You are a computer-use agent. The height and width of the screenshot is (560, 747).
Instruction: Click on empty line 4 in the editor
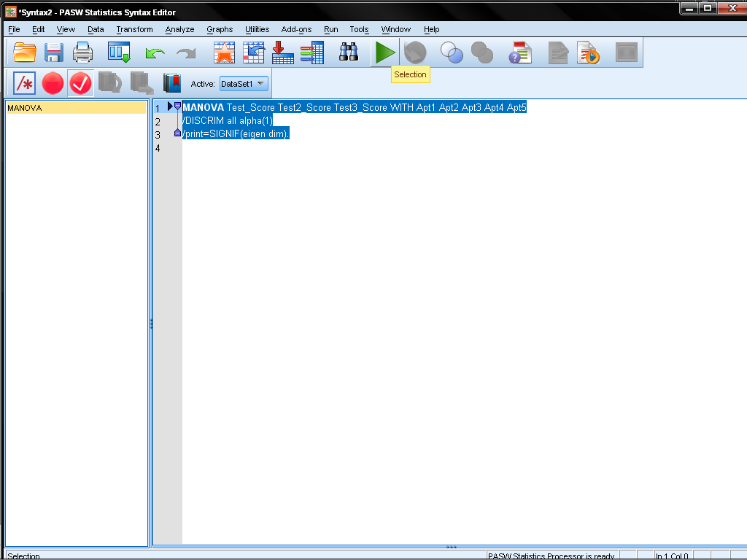(x=292, y=148)
